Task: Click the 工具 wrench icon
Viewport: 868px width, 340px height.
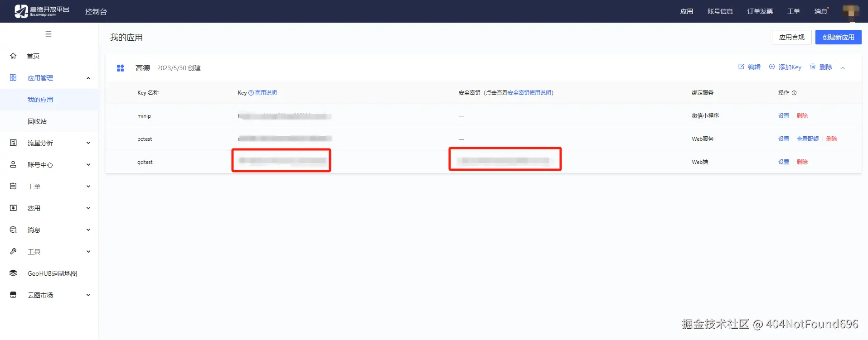Action: click(13, 252)
